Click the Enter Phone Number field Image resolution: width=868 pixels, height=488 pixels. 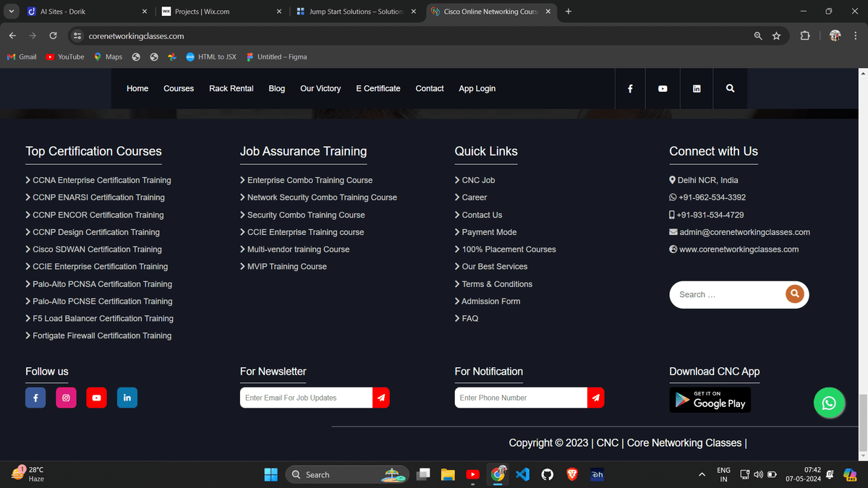pos(521,398)
